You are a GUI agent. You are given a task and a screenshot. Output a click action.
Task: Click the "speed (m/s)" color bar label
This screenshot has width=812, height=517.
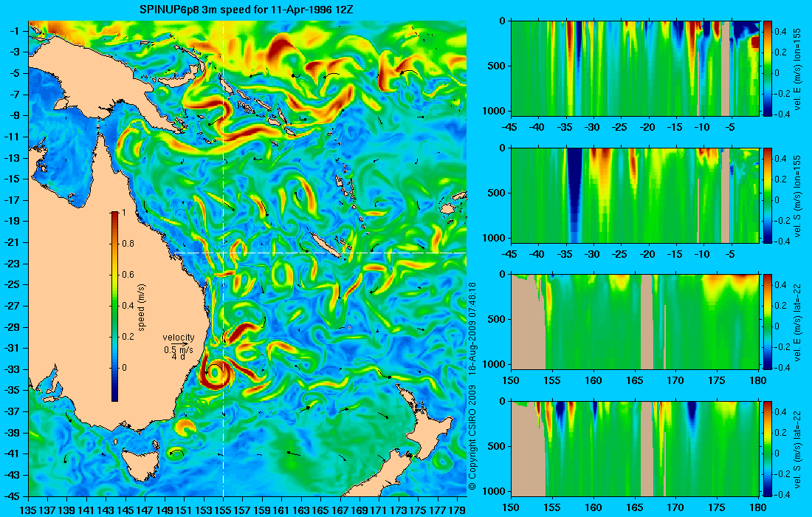142,307
